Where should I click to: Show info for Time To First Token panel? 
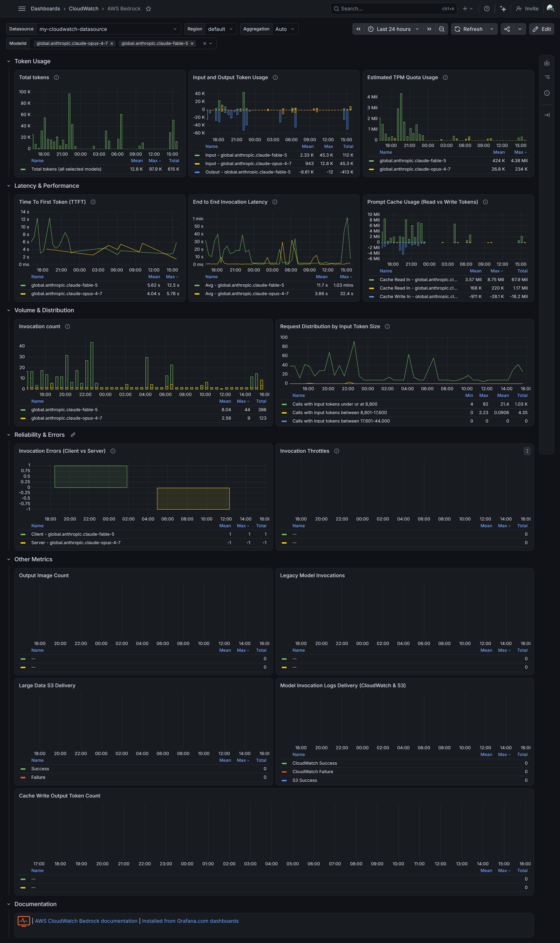coord(93,202)
